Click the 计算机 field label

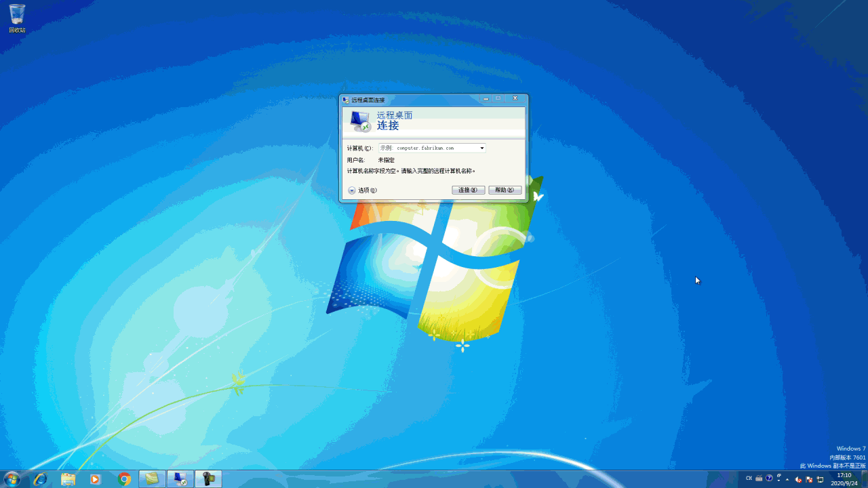click(359, 148)
